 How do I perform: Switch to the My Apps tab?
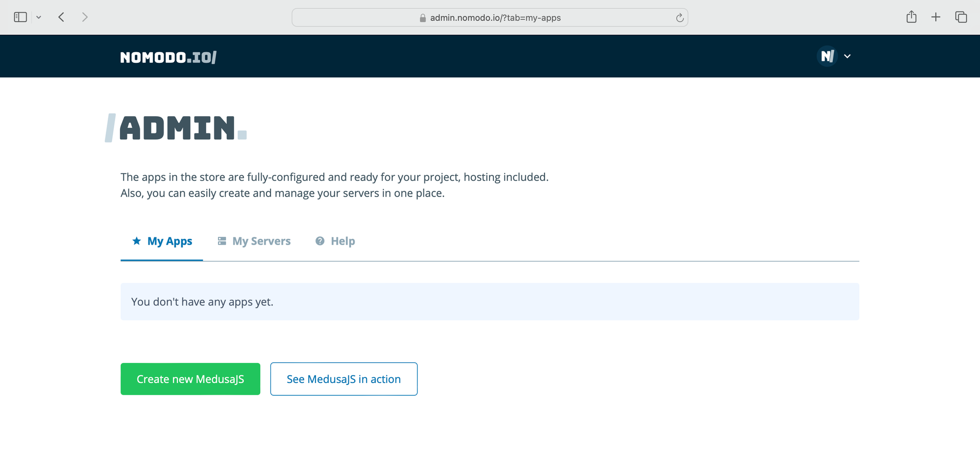tap(162, 241)
